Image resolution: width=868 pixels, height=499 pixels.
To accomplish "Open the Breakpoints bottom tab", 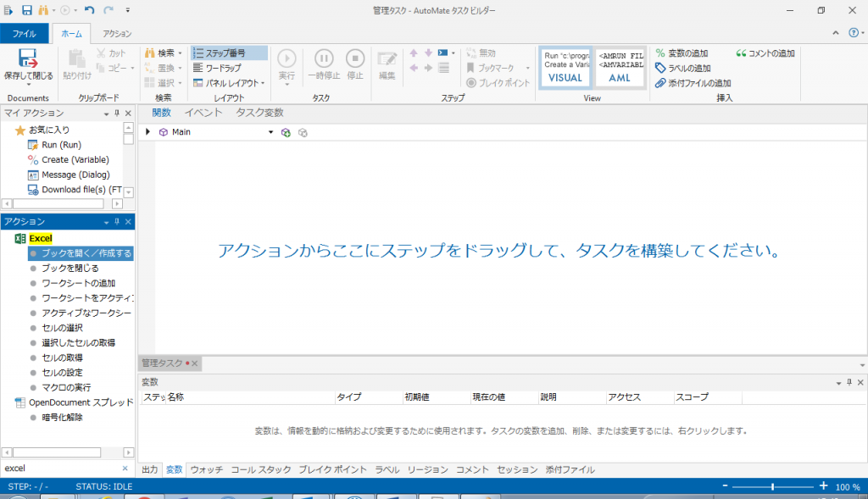I will (x=332, y=469).
